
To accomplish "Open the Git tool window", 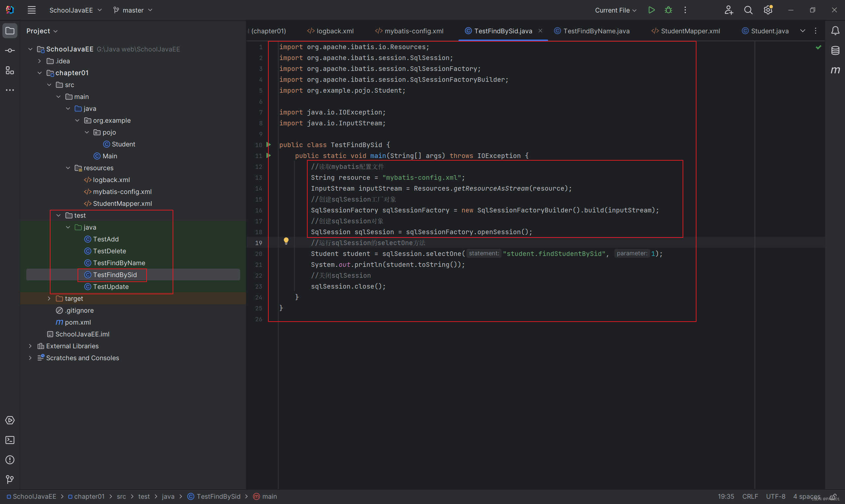I will pos(10,479).
